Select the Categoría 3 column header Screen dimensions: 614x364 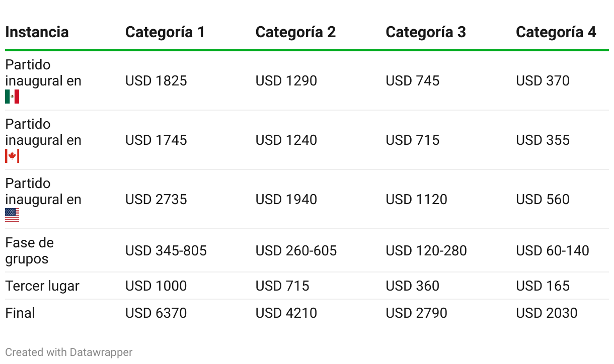pyautogui.click(x=426, y=32)
